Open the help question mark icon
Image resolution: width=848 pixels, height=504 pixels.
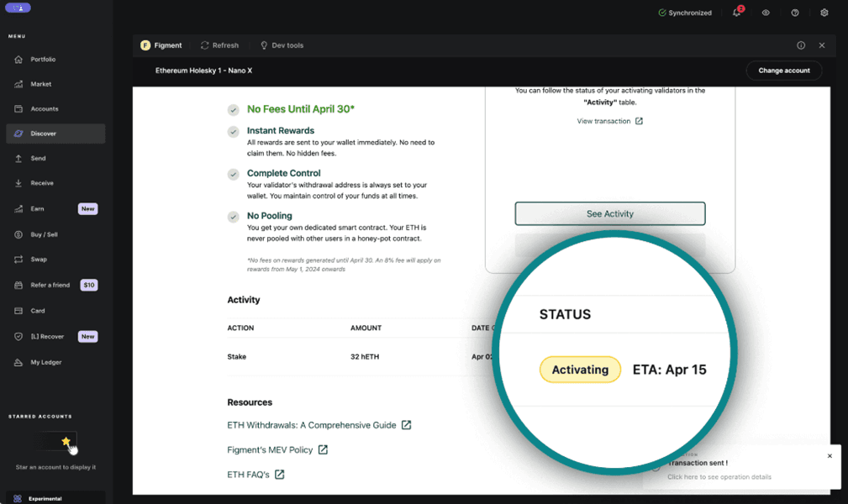795,13
